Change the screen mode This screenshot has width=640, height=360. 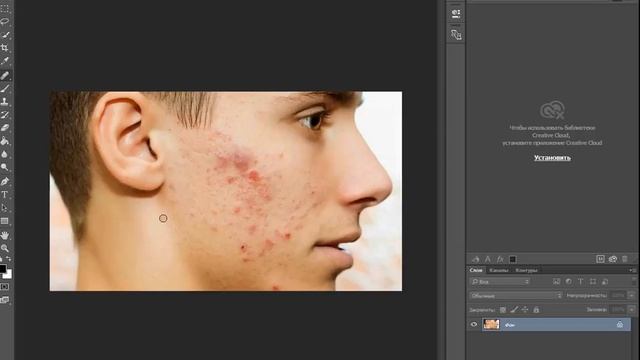(4, 300)
